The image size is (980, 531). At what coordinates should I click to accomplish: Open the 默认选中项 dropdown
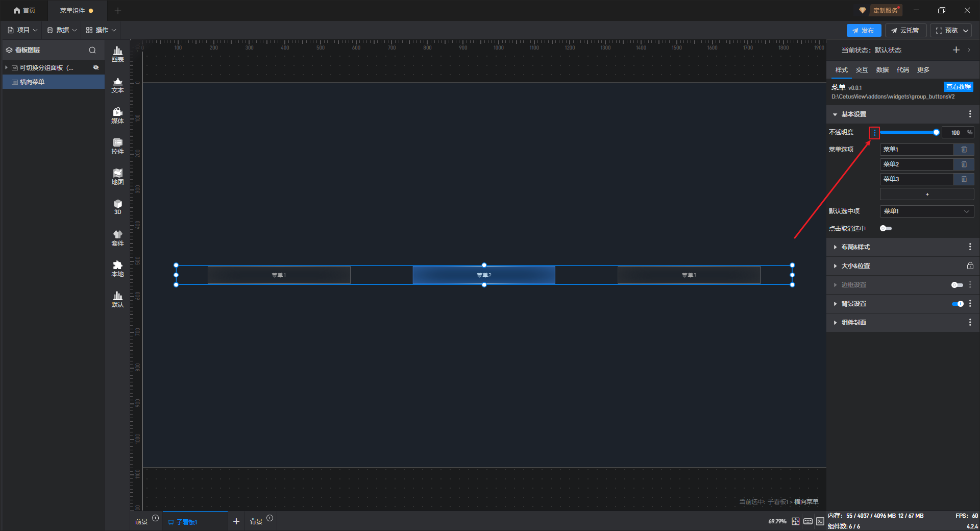(927, 211)
